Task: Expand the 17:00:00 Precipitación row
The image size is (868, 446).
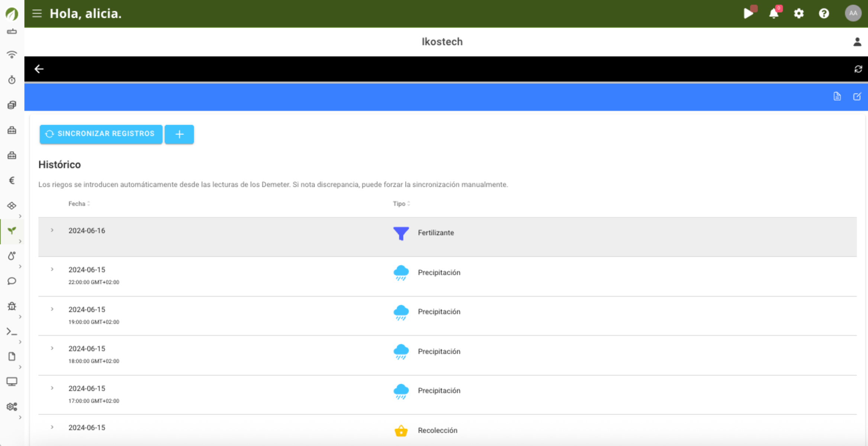Action: (x=52, y=388)
